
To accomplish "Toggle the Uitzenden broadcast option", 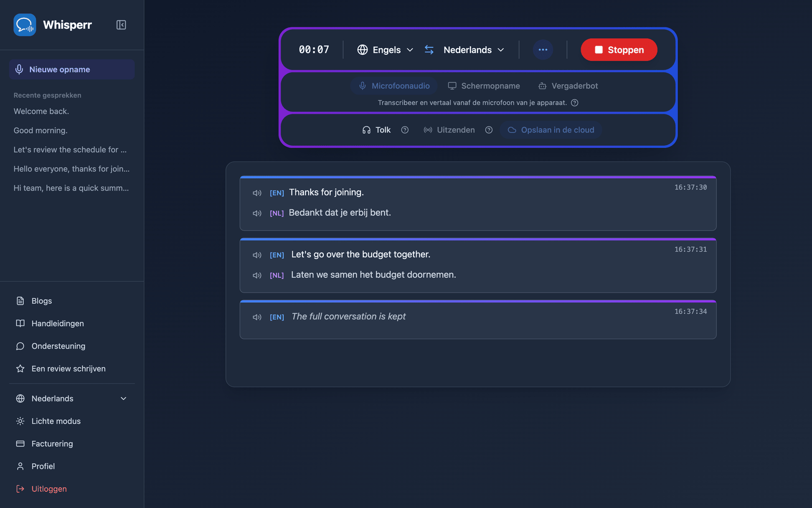I will pos(449,130).
